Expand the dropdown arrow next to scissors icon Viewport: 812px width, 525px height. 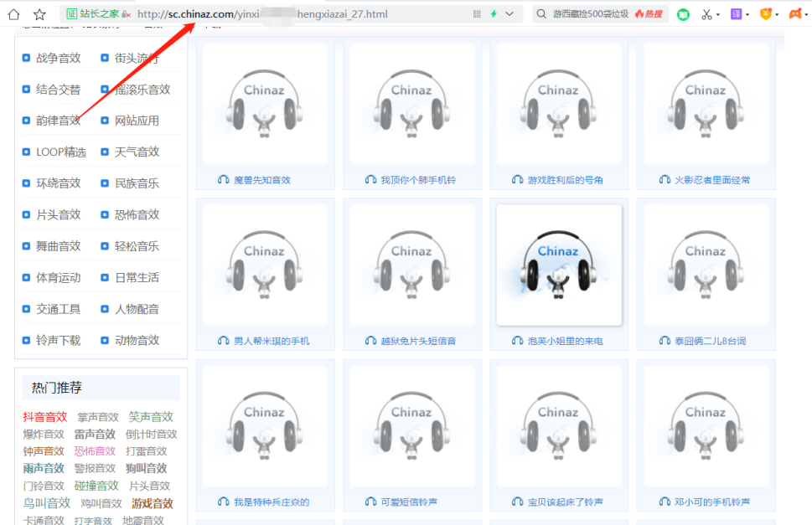[x=718, y=13]
